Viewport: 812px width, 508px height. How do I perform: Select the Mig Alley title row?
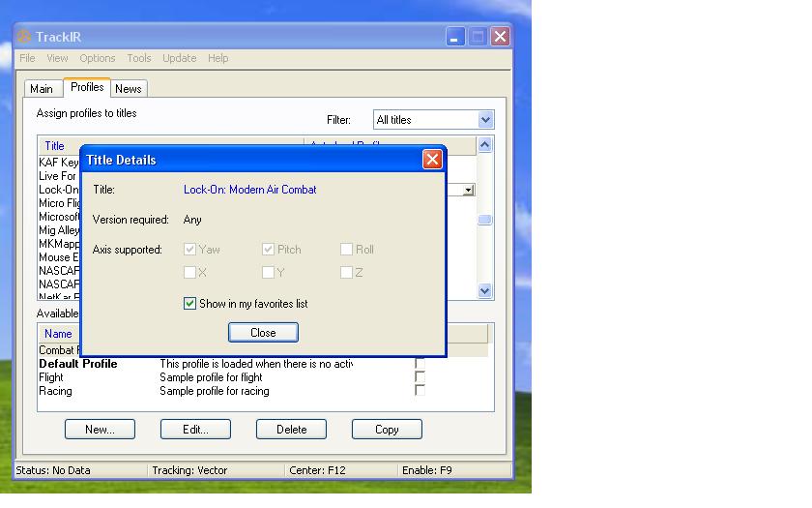[x=59, y=229]
